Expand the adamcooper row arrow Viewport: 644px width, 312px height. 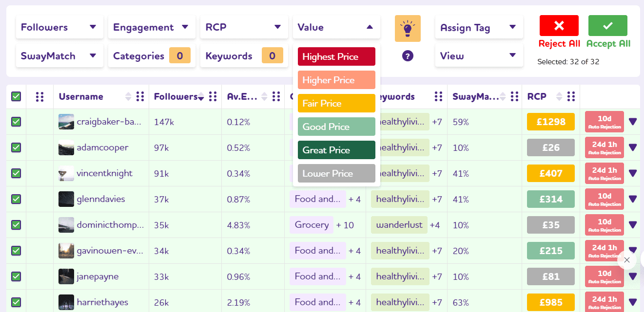[x=633, y=147]
